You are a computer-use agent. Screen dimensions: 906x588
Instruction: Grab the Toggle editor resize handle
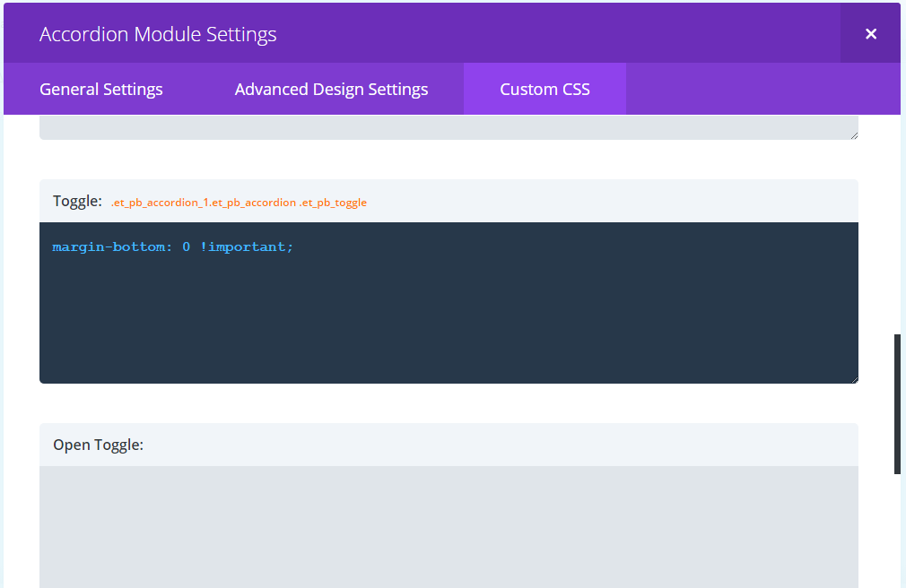point(854,379)
